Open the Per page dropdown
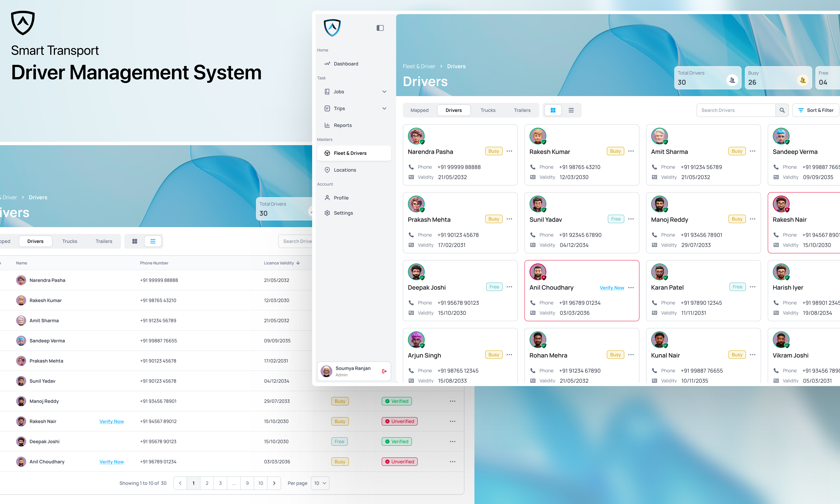This screenshot has width=840, height=504. [x=320, y=483]
